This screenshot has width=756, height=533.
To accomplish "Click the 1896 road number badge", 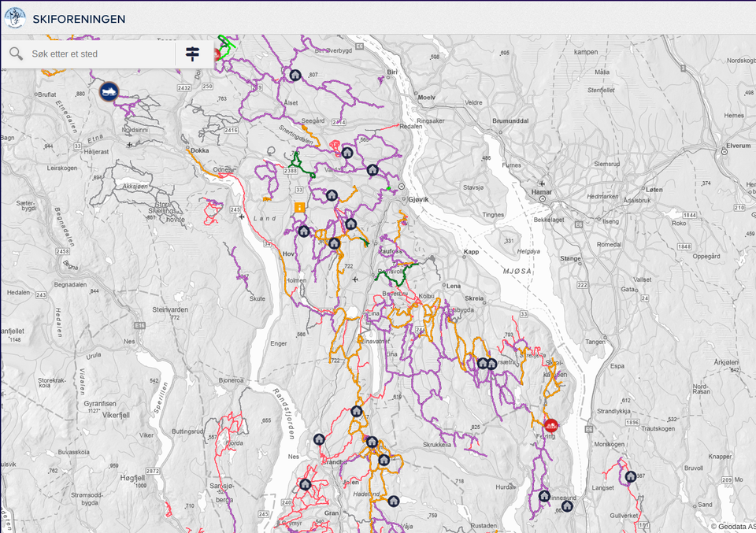I will [632, 422].
